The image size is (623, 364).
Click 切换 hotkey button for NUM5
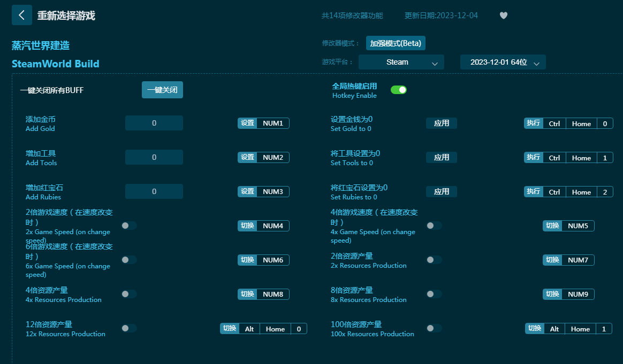(552, 226)
